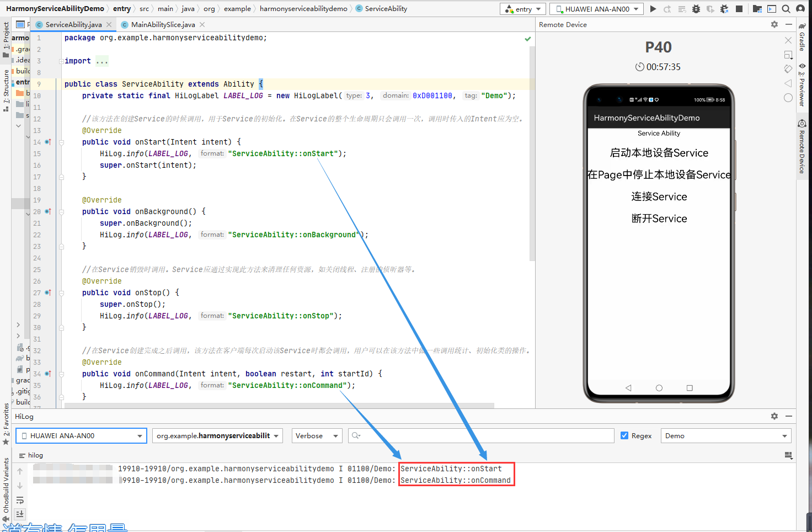Tap 连接Service on the phone screen

[x=659, y=196]
